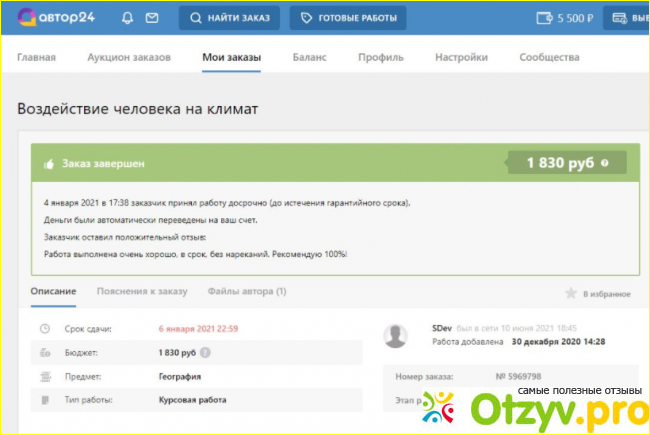
Task: Click the wallet balance 5 500 ₽
Action: [x=565, y=18]
